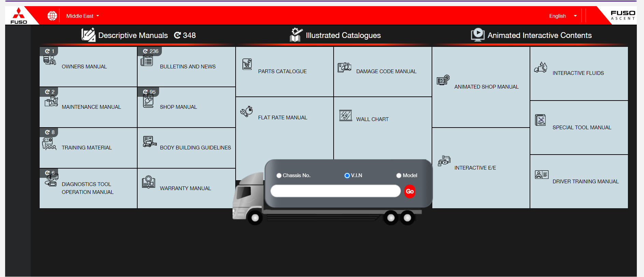Open DIAGNOSTICS TOOL OPERATION MANUAL link
The width and height of the screenshot is (644, 277).
(87, 188)
